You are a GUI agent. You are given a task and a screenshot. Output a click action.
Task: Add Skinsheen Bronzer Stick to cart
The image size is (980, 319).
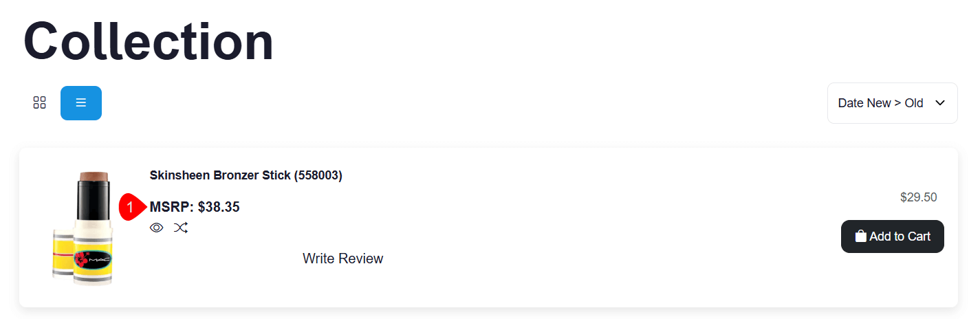pyautogui.click(x=892, y=236)
